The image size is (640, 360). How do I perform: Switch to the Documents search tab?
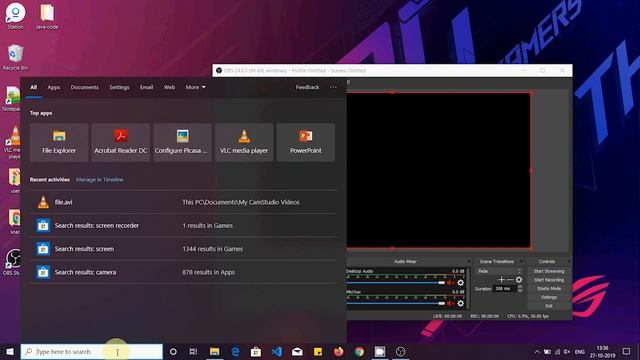click(x=84, y=87)
